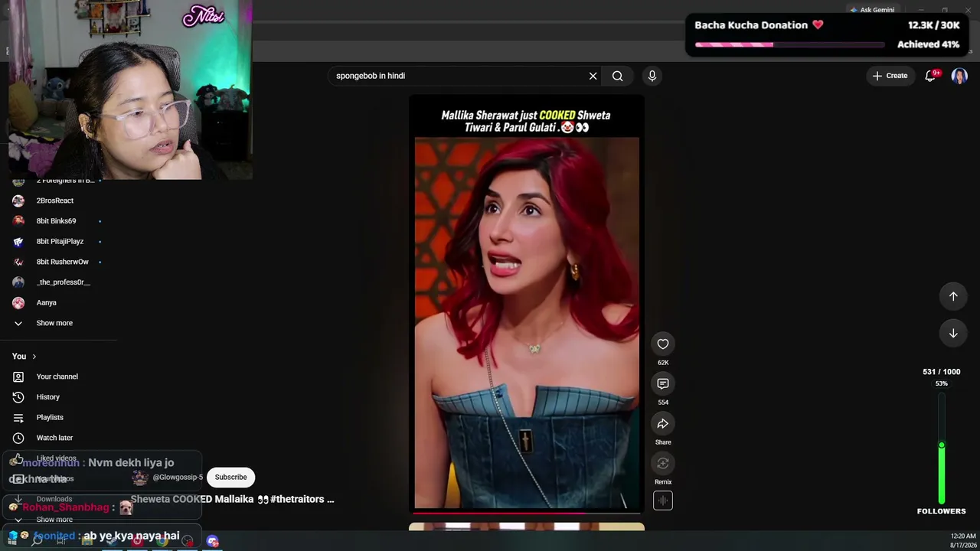Open the notifications bell
Viewport: 980px width, 551px height.
click(x=931, y=76)
